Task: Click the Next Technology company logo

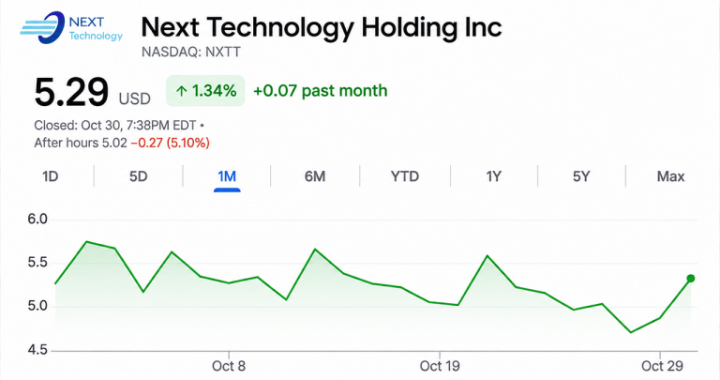Action: pyautogui.click(x=71, y=28)
